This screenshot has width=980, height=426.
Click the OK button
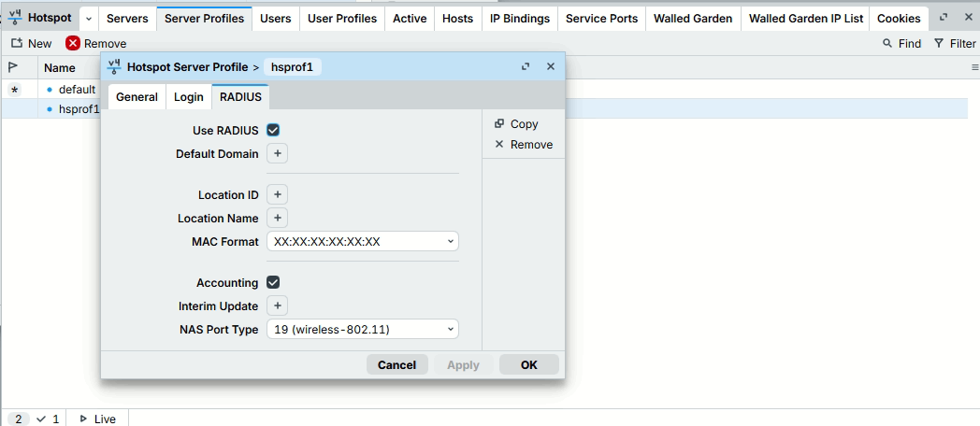528,364
